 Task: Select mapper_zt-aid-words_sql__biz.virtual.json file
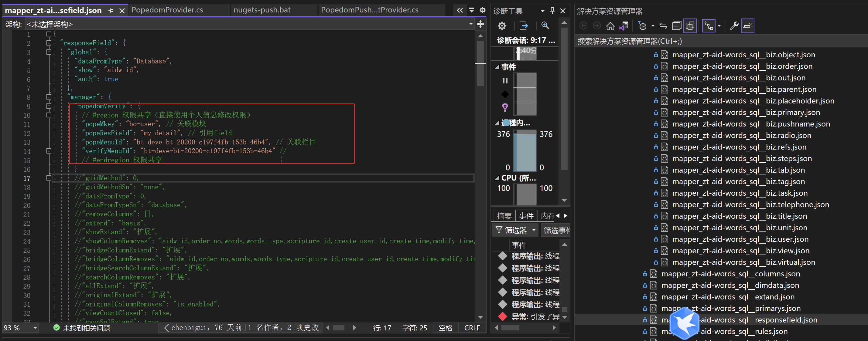click(743, 262)
